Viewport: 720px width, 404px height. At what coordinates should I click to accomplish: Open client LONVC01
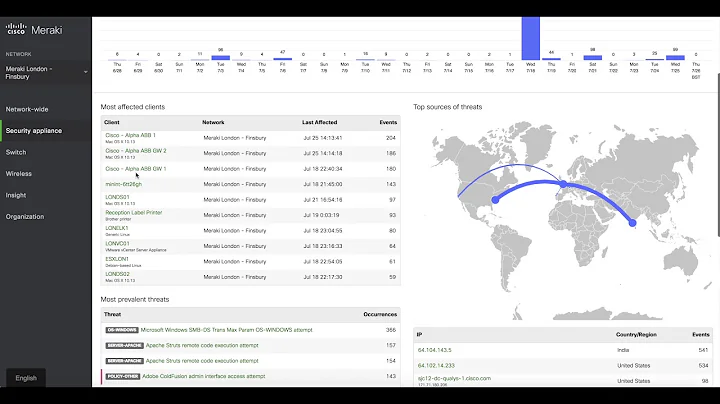pyautogui.click(x=117, y=243)
